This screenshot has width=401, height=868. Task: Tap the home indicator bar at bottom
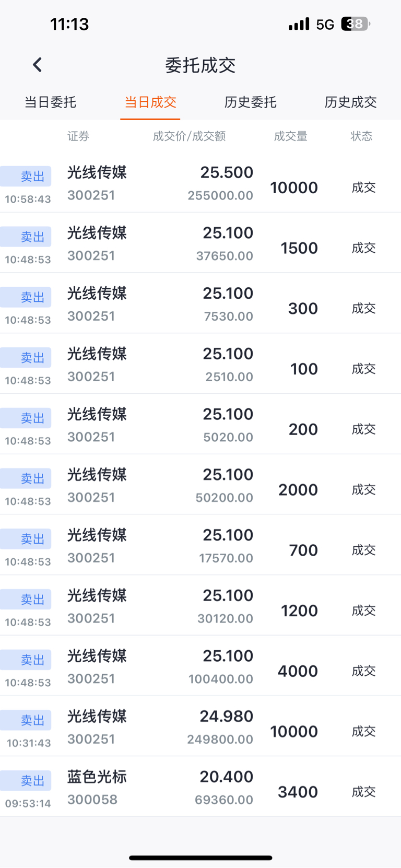(200, 858)
